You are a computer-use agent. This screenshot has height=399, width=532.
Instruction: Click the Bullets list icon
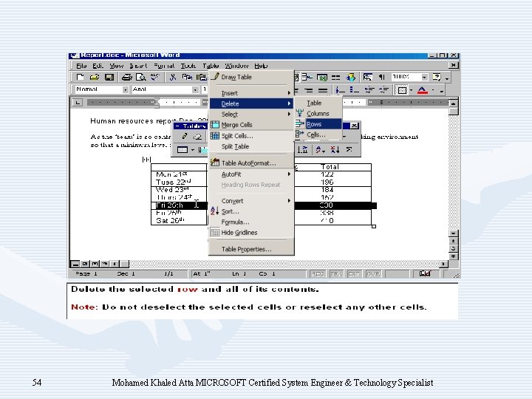[355, 90]
